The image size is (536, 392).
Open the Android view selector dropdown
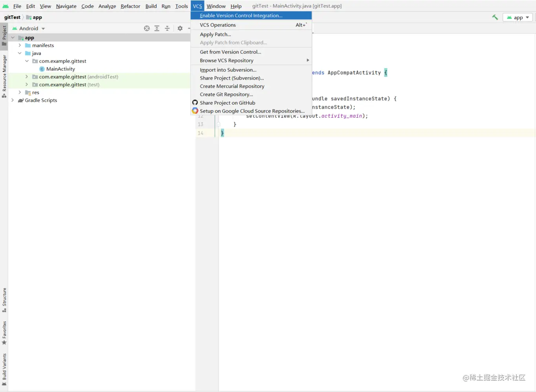point(29,28)
